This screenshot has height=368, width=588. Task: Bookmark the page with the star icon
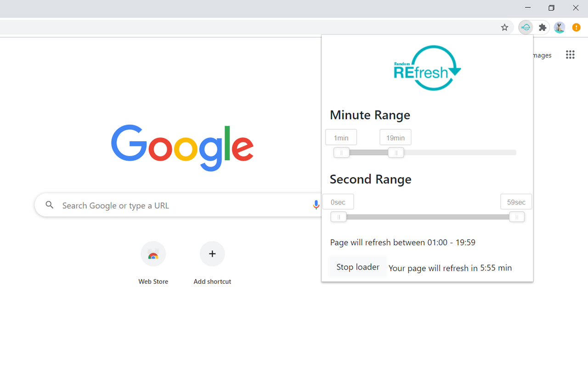click(504, 27)
